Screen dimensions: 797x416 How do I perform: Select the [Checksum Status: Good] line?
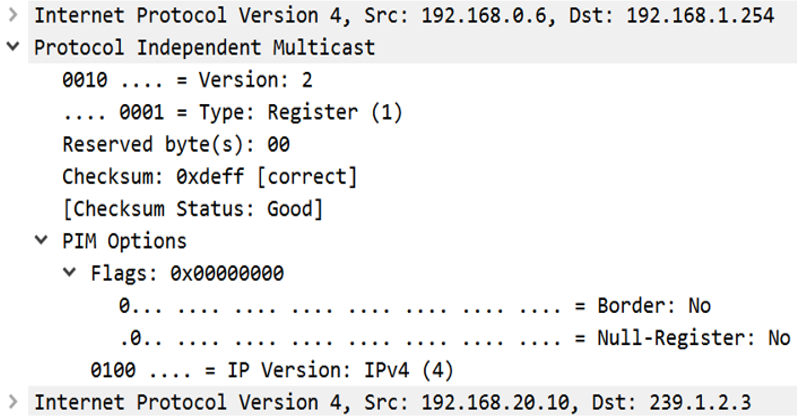192,209
